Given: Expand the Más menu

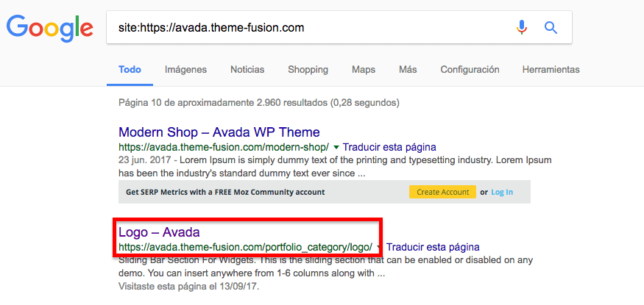Looking at the screenshot, I should 408,70.
